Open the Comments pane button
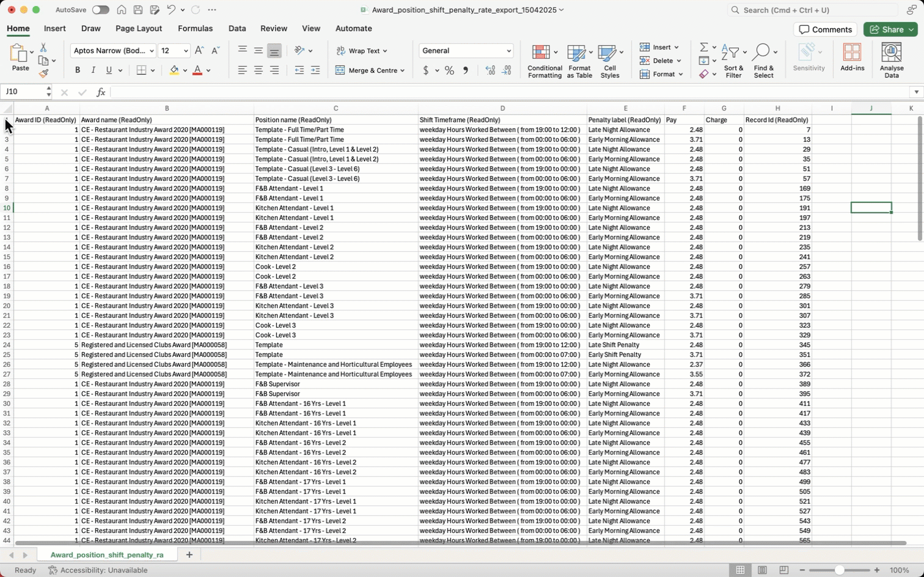The width and height of the screenshot is (924, 577). point(825,29)
